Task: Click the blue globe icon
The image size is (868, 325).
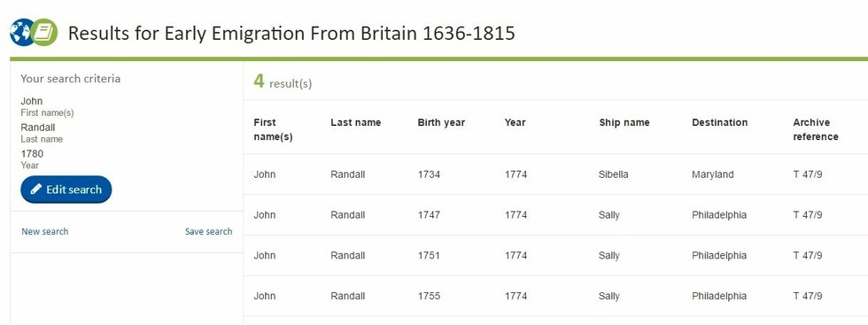Action: pos(21,32)
